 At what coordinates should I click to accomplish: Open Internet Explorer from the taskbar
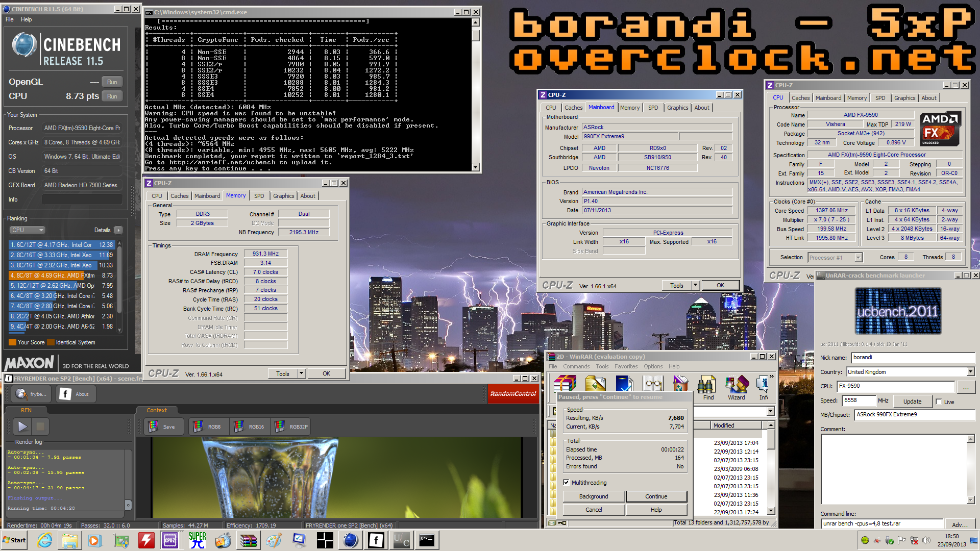coord(45,540)
